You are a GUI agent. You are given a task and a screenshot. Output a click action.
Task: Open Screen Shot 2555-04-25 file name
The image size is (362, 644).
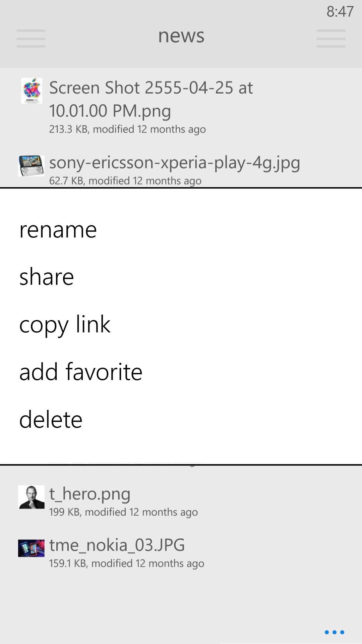click(x=151, y=99)
